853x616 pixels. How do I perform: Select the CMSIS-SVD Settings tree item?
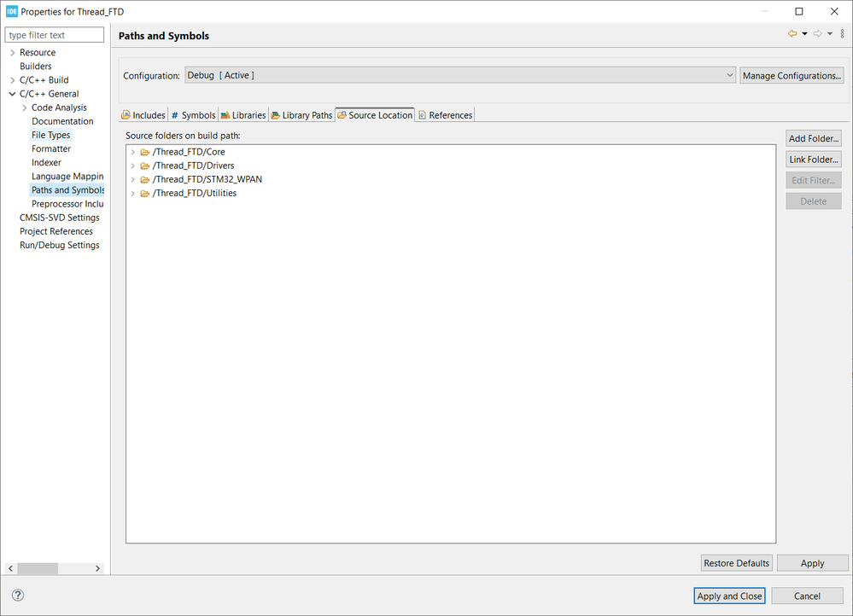click(60, 218)
